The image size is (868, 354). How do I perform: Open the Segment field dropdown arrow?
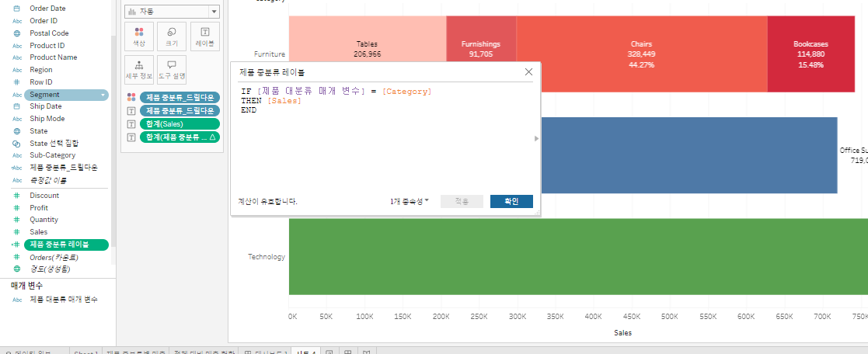(103, 95)
